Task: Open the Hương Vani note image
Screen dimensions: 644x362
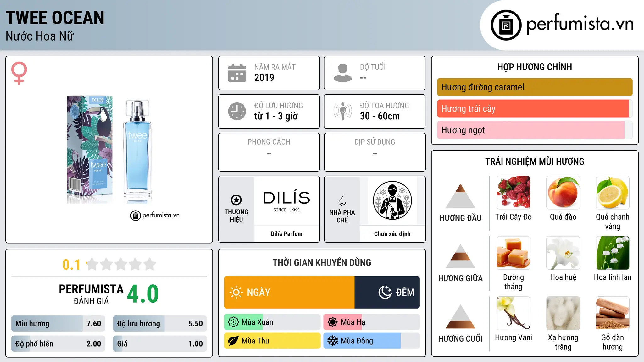Action: tap(514, 313)
